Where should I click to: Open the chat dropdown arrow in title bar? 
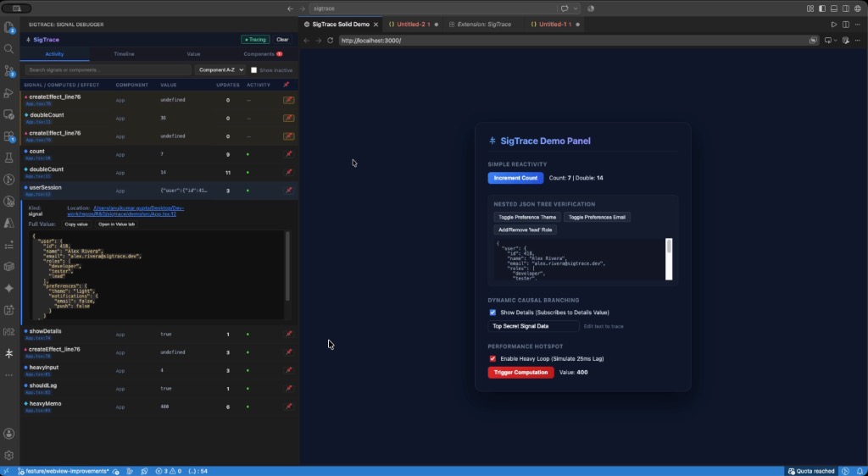coord(576,8)
